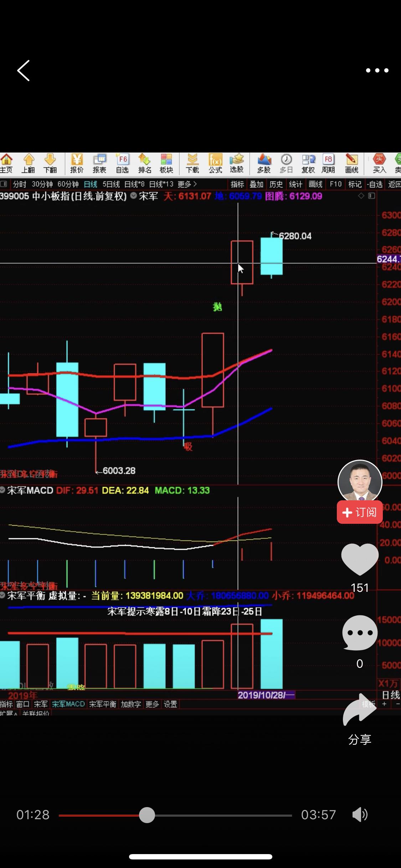The height and width of the screenshot is (868, 401).
Task: Click the 6280.04 high price label
Action: [295, 236]
